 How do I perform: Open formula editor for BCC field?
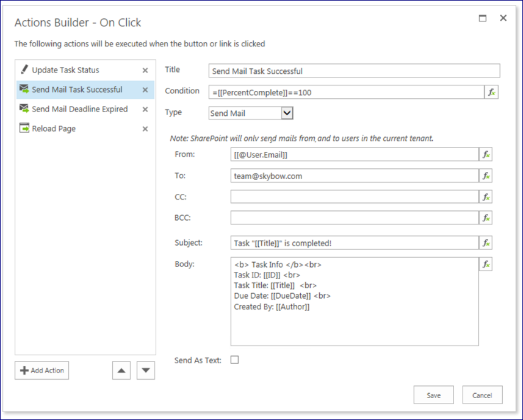[486, 218]
